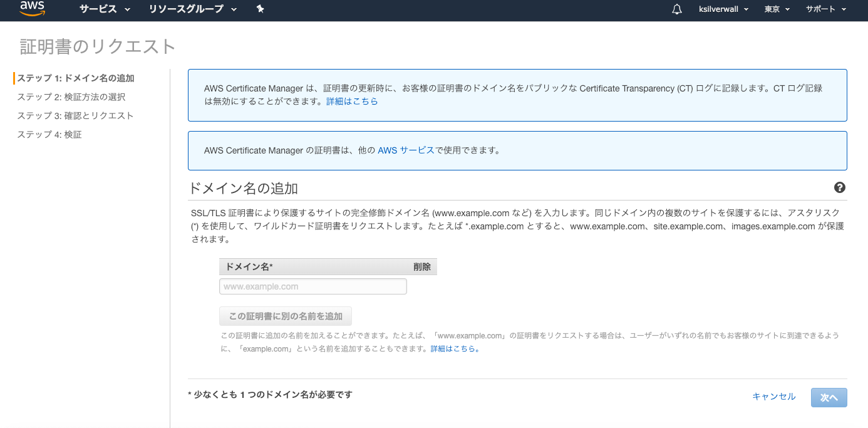
Task: Open the notifications bell
Action: click(676, 9)
